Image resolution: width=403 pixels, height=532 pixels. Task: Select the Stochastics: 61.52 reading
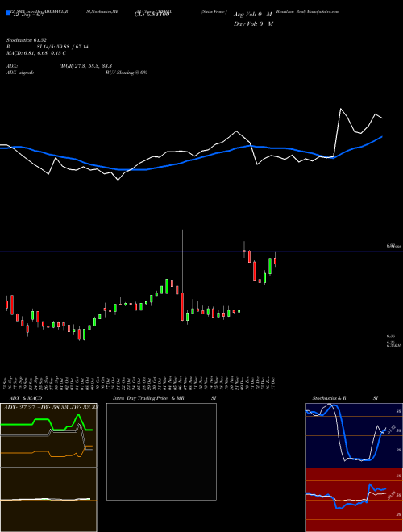click(x=26, y=40)
